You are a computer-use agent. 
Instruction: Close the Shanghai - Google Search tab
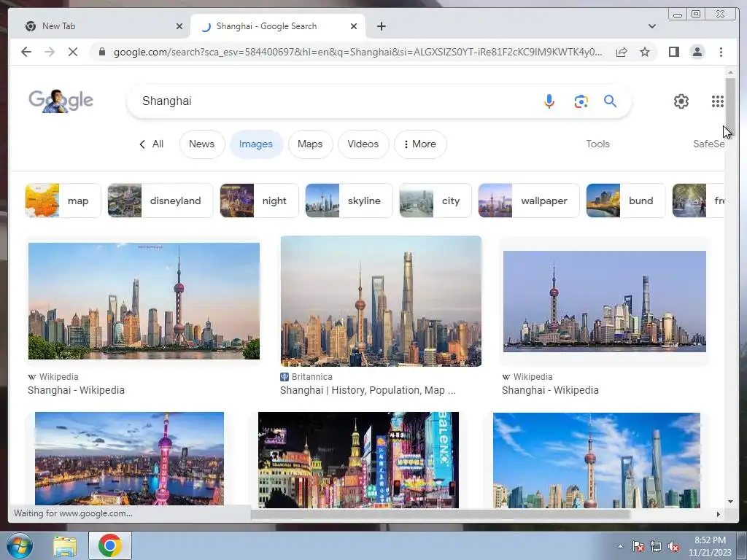(x=354, y=26)
